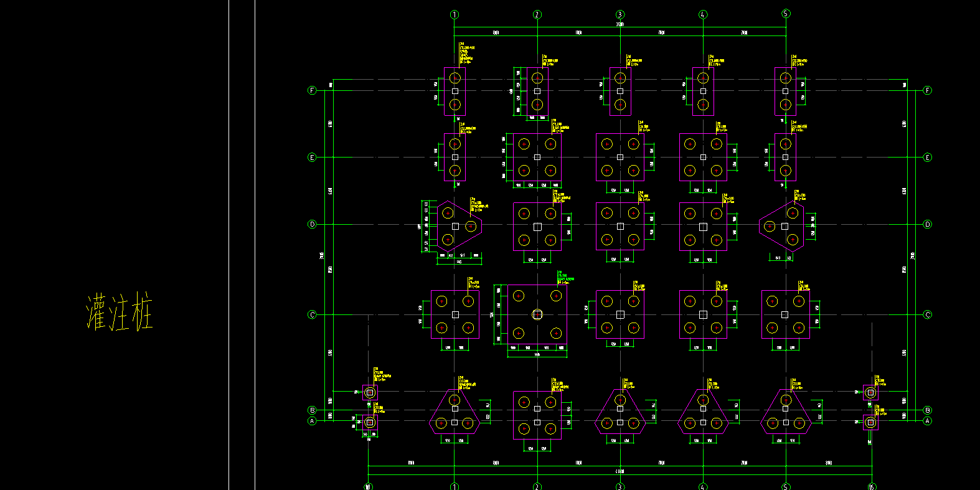Image resolution: width=980 pixels, height=490 pixels.
Task: Select four-pile cap at grid E-3
Action: (620, 157)
